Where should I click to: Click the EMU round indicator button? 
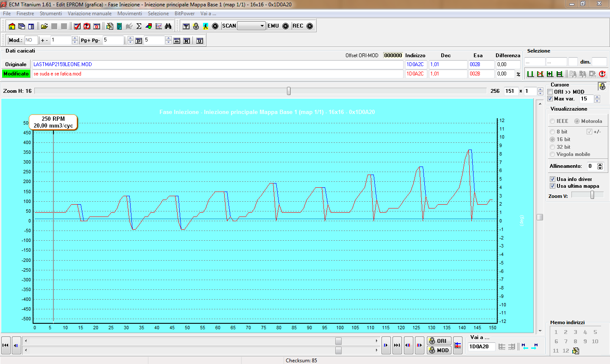tap(285, 26)
